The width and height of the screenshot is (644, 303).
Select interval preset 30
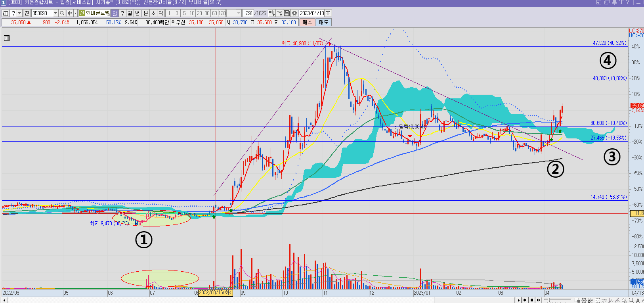[207, 13]
